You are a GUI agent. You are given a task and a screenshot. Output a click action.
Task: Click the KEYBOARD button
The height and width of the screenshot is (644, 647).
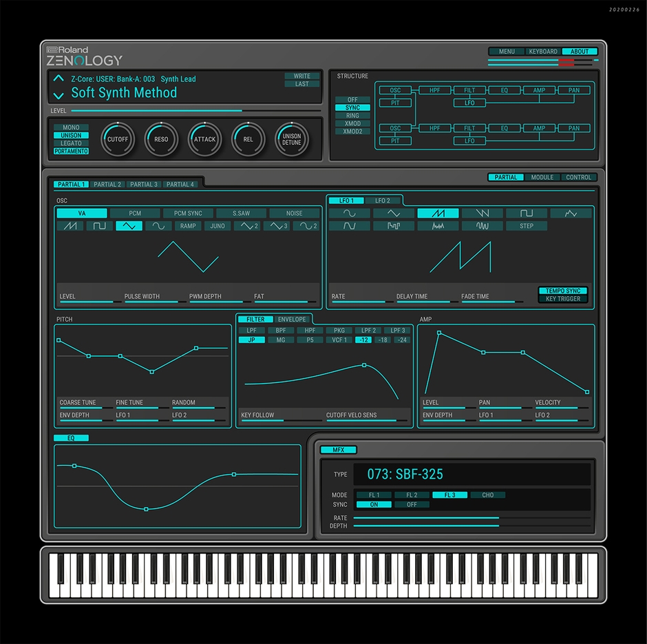pos(543,52)
